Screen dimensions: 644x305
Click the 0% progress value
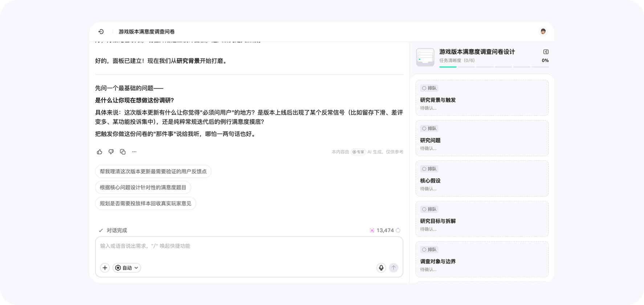pos(545,61)
